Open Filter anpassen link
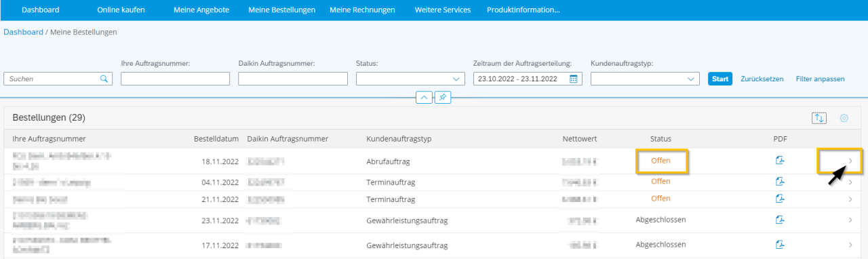868x259 pixels. [821, 79]
